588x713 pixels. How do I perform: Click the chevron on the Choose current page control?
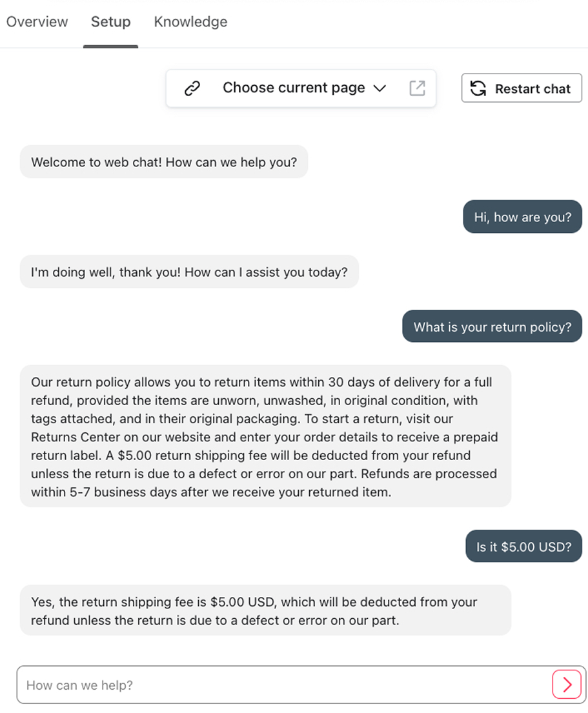coord(380,88)
